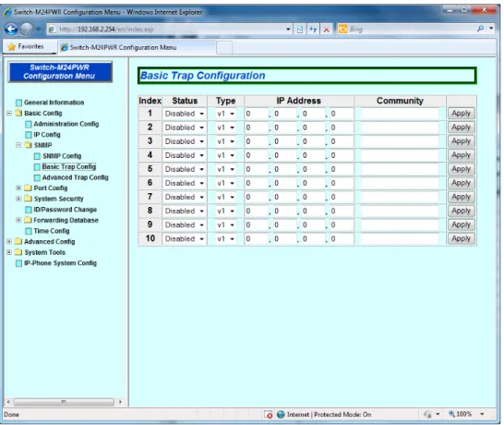Click the zoom level magnifier in status bar

tap(452, 414)
